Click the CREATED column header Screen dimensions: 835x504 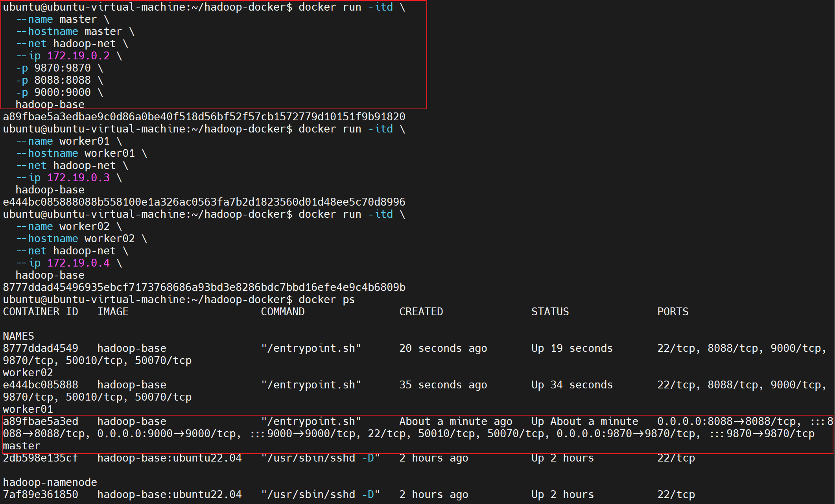click(421, 312)
